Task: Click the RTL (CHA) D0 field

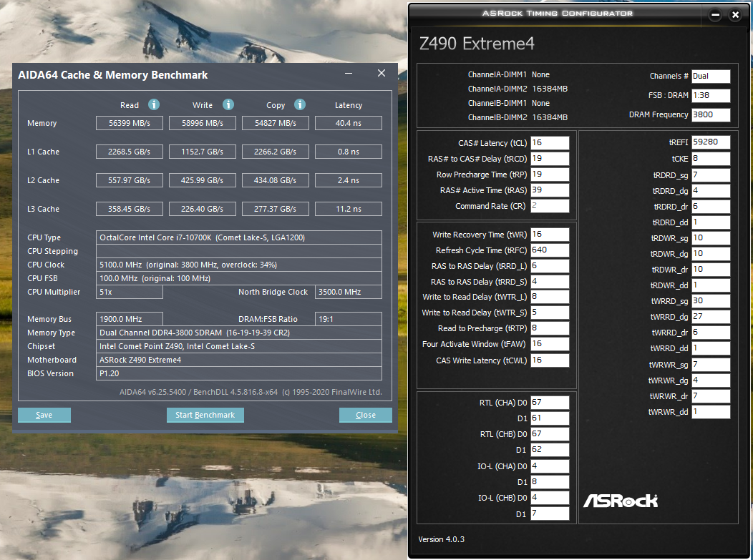Action: 550,403
